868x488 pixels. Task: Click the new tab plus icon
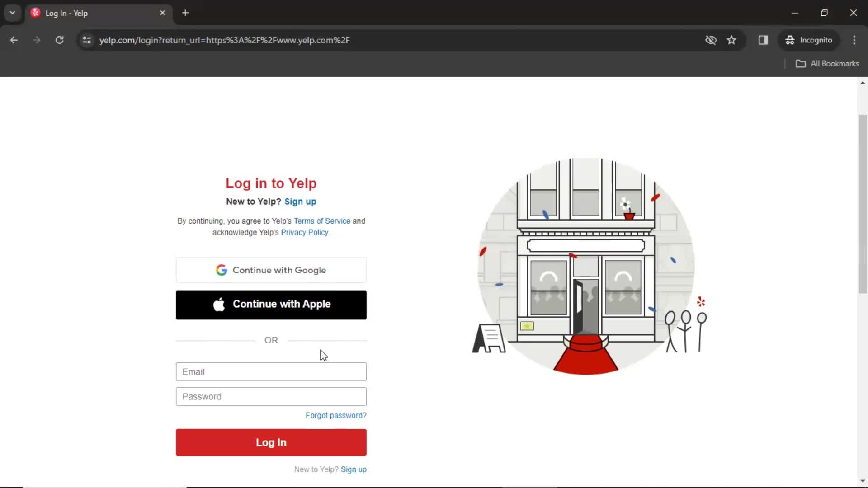click(185, 13)
